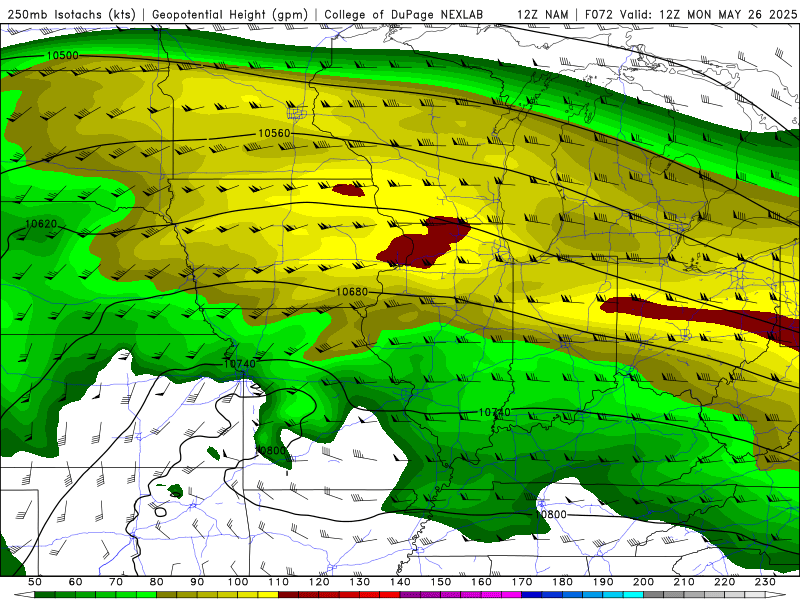Screen dimensions: 800x600
Task: Click the '150' value on the color scale
Action: pyautogui.click(x=441, y=582)
